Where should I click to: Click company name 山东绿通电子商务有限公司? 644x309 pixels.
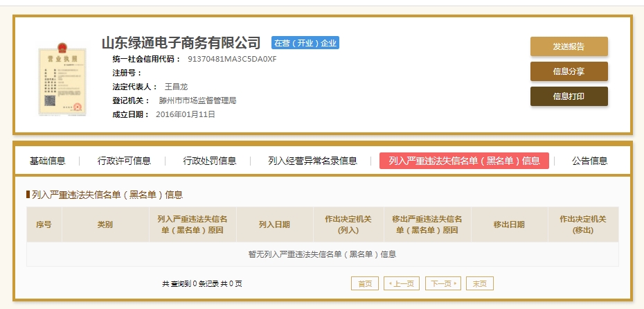coord(181,43)
